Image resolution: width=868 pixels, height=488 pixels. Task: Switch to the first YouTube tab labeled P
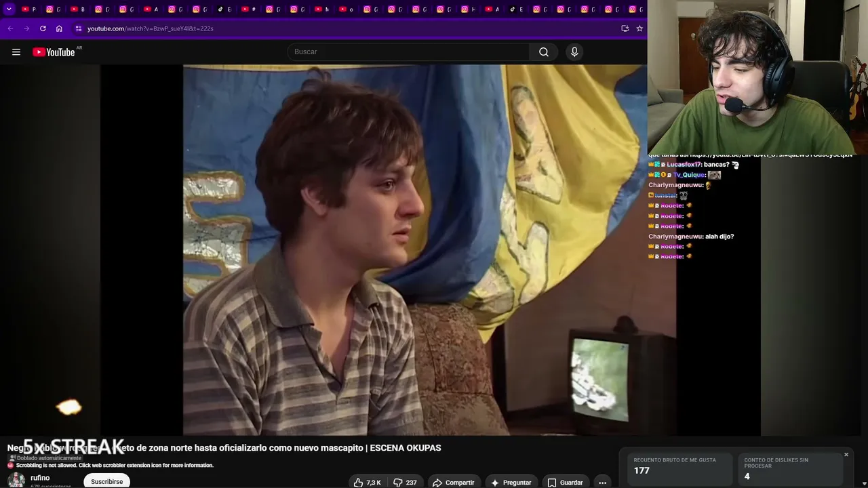point(29,9)
